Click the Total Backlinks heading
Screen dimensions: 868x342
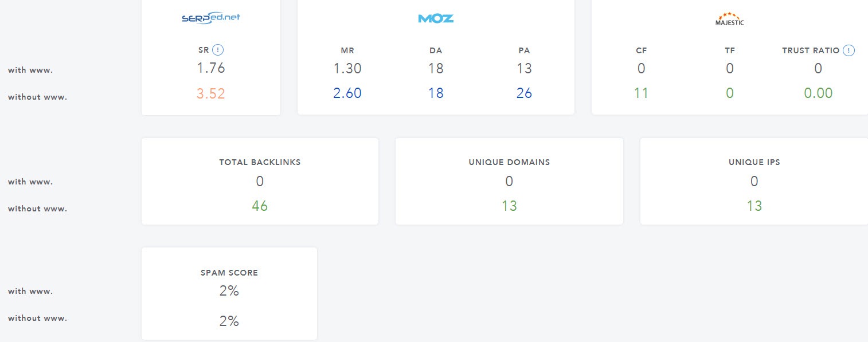coord(260,162)
